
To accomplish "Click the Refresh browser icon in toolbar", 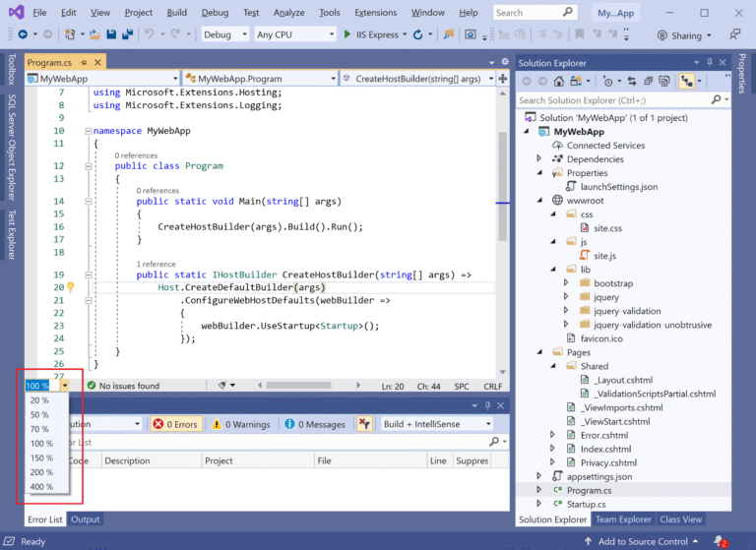I will coord(418,34).
